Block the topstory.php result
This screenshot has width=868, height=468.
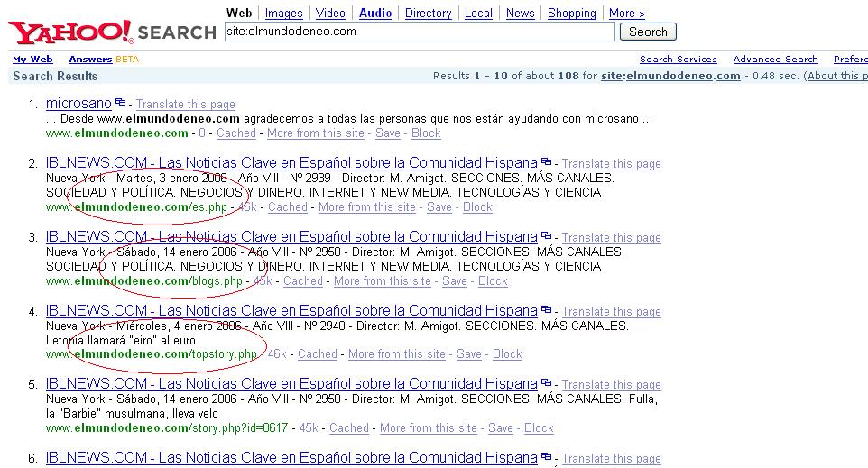507,354
